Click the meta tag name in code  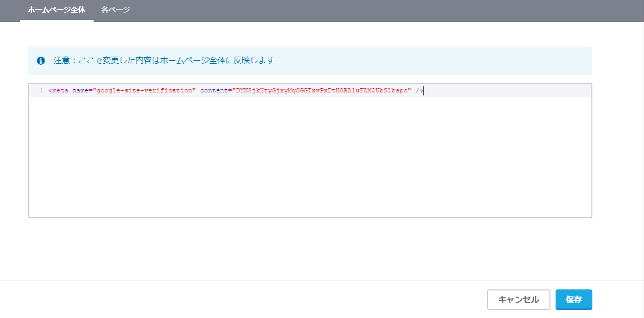click(x=60, y=90)
